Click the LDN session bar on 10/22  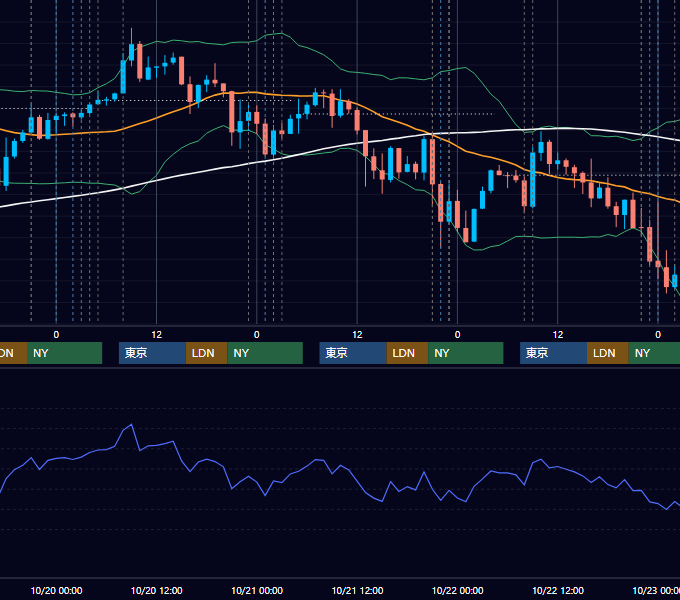(x=608, y=353)
